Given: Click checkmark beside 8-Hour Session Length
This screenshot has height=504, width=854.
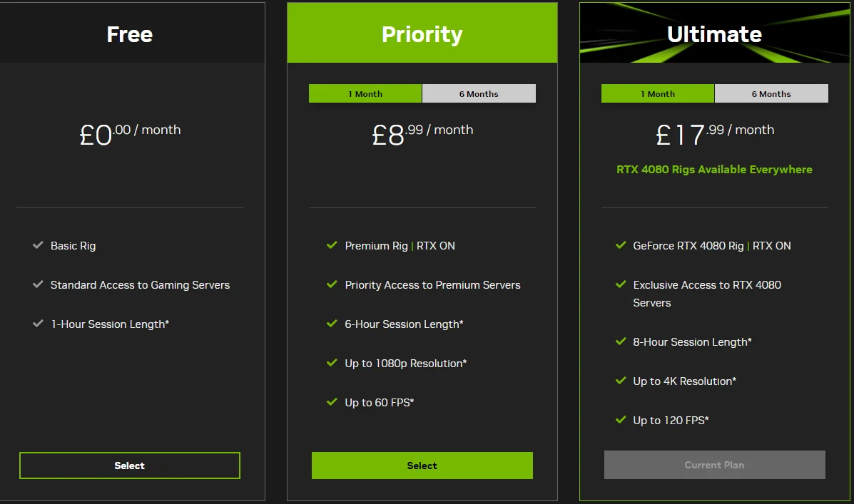Looking at the screenshot, I should pos(621,341).
